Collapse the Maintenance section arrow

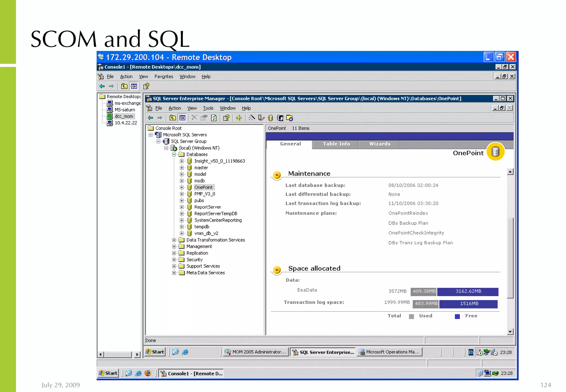pyautogui.click(x=277, y=175)
